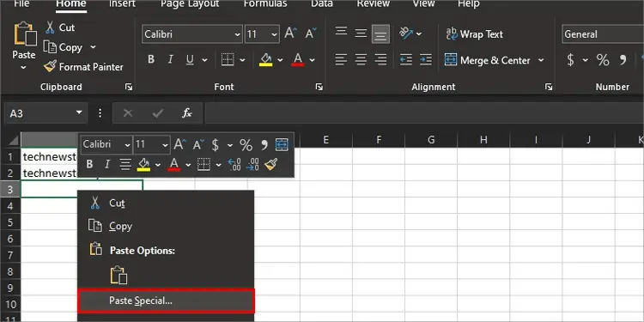Click Increase Decimal icon in mini toolbar
This screenshot has height=322, width=644.
pyautogui.click(x=234, y=165)
